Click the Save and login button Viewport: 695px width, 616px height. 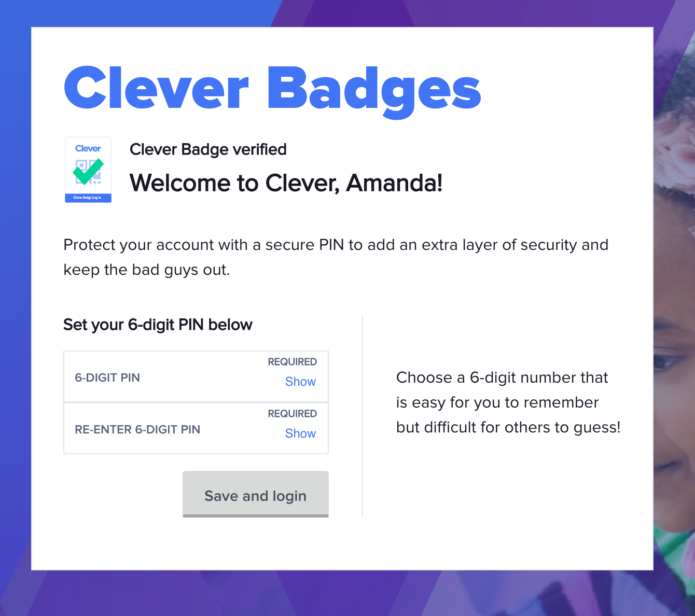pos(256,494)
